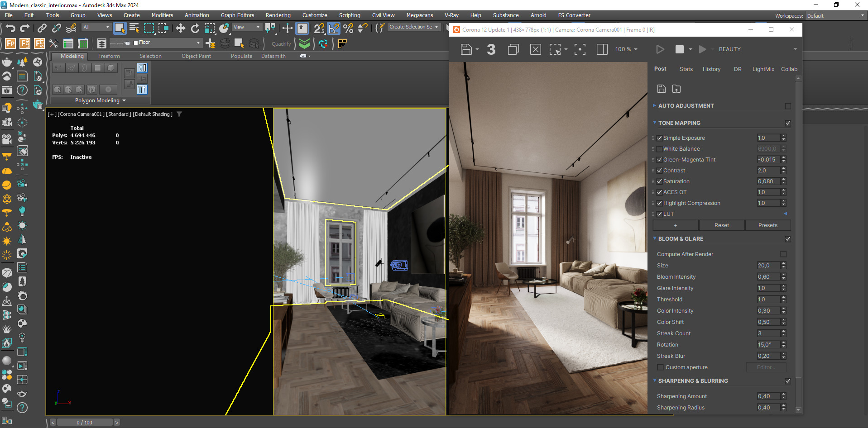Open the 100 % zoom dropdown

[x=626, y=49]
